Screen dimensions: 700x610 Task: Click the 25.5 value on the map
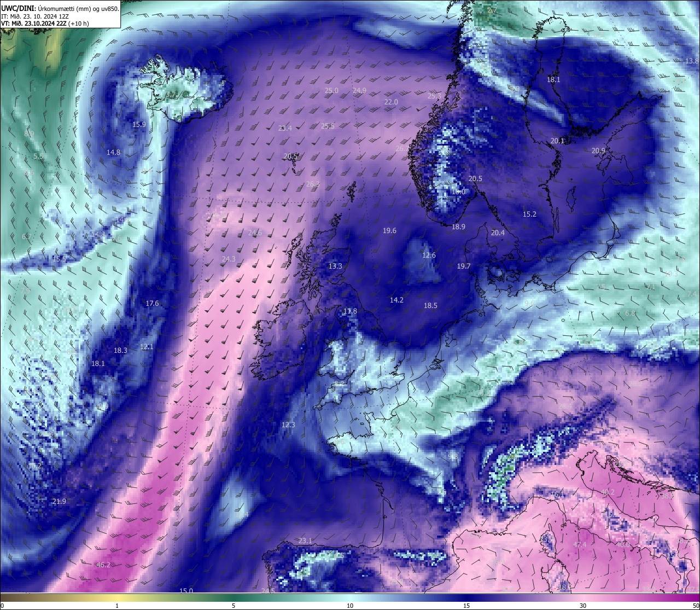tap(328, 126)
